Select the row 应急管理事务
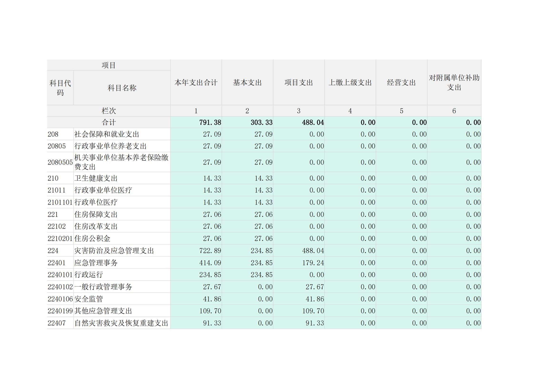This screenshot has height=392, width=555. (x=264, y=263)
